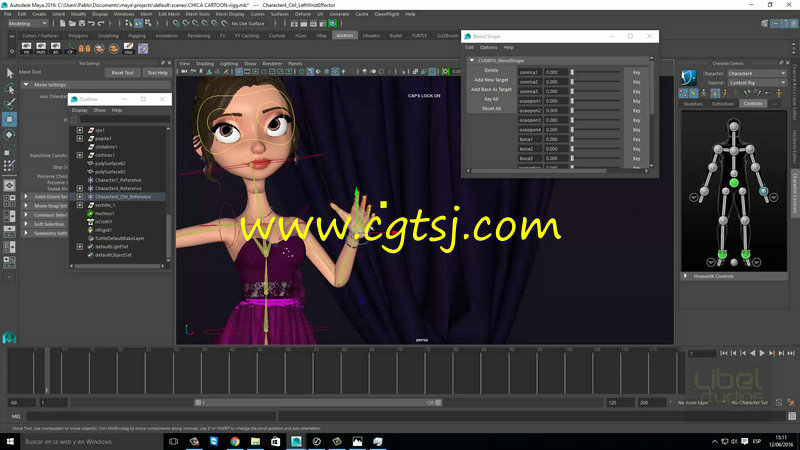The image size is (800, 450).
Task: Select the green hips effector on HumanIK figure
Action: [734, 182]
